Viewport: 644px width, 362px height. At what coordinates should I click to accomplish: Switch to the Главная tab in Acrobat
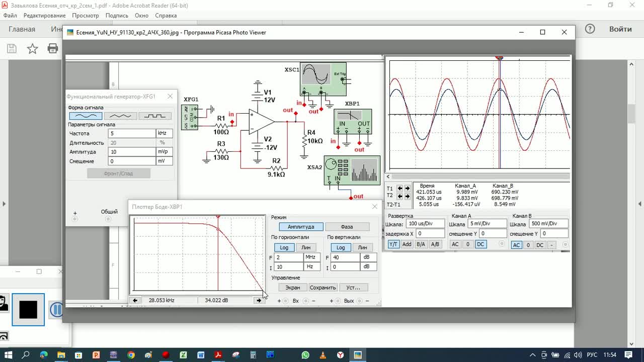click(x=22, y=29)
